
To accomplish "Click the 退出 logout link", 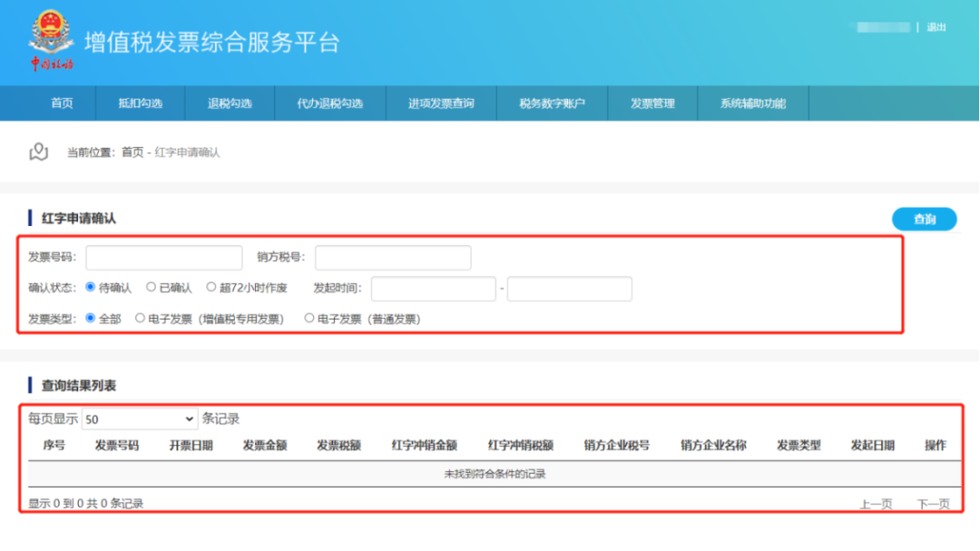I will pyautogui.click(x=936, y=27).
